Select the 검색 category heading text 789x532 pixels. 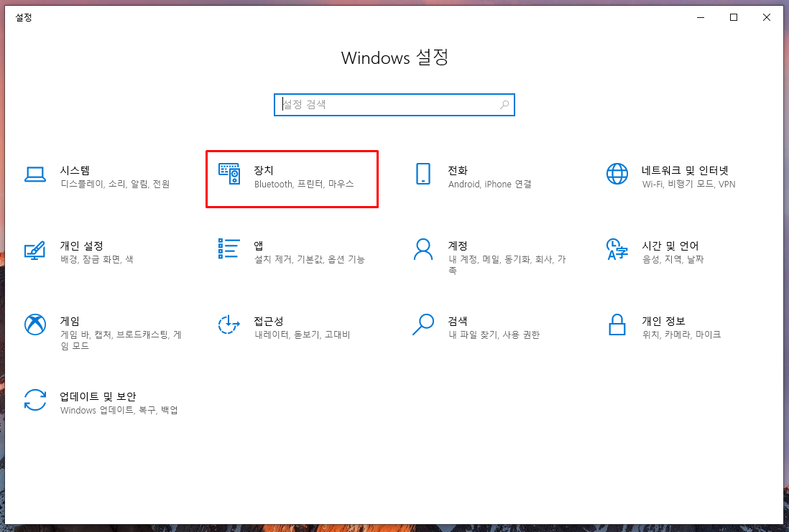tap(458, 322)
